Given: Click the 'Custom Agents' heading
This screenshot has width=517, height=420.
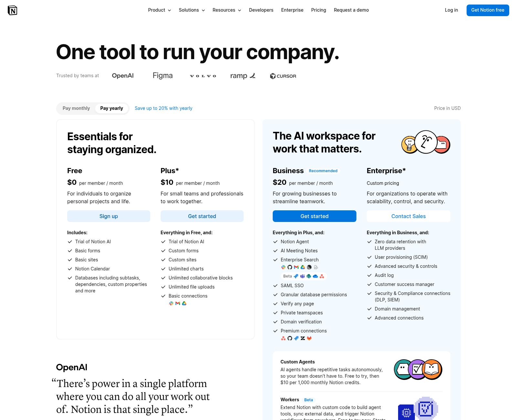Looking at the screenshot, I should (x=298, y=362).
